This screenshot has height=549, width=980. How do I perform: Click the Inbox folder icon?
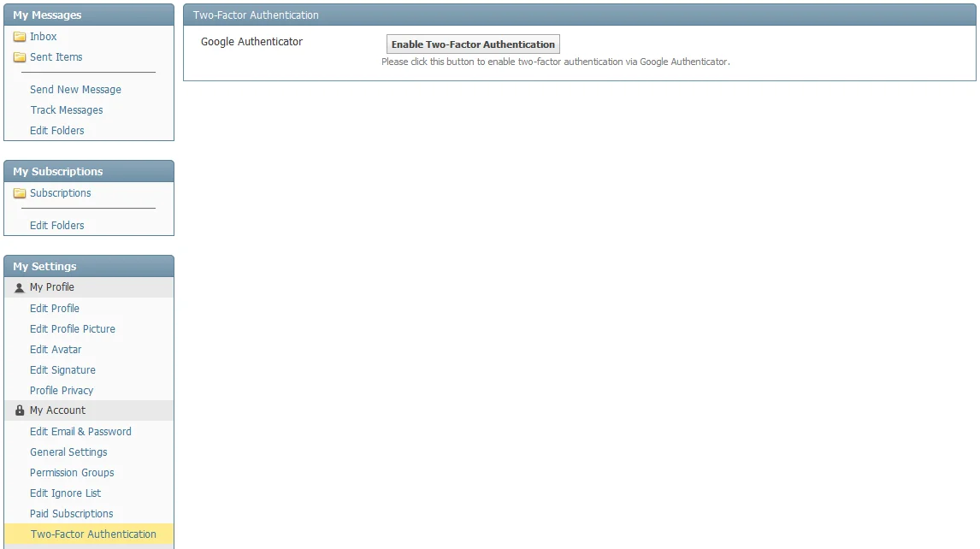click(20, 37)
